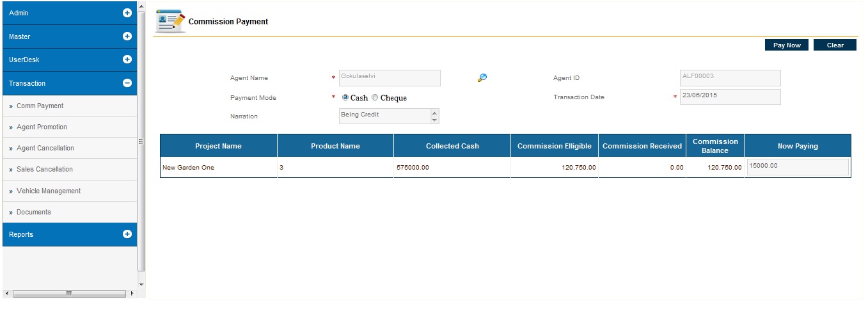
Task: Open Agent Promotion page
Action: click(42, 127)
